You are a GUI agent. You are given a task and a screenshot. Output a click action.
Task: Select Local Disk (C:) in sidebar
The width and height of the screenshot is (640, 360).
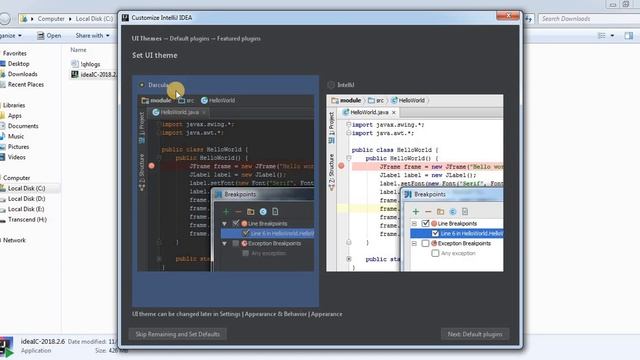(26, 188)
